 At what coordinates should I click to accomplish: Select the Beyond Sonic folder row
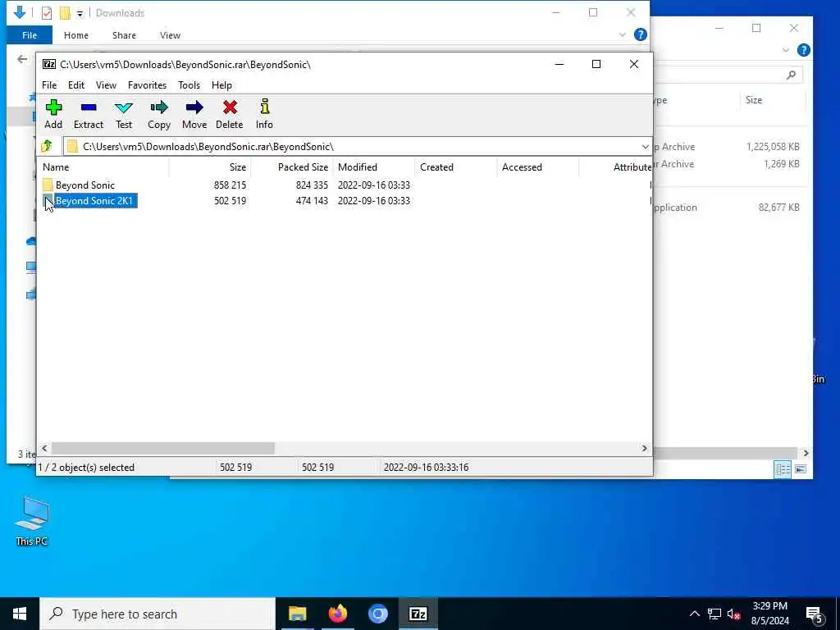tap(345, 185)
